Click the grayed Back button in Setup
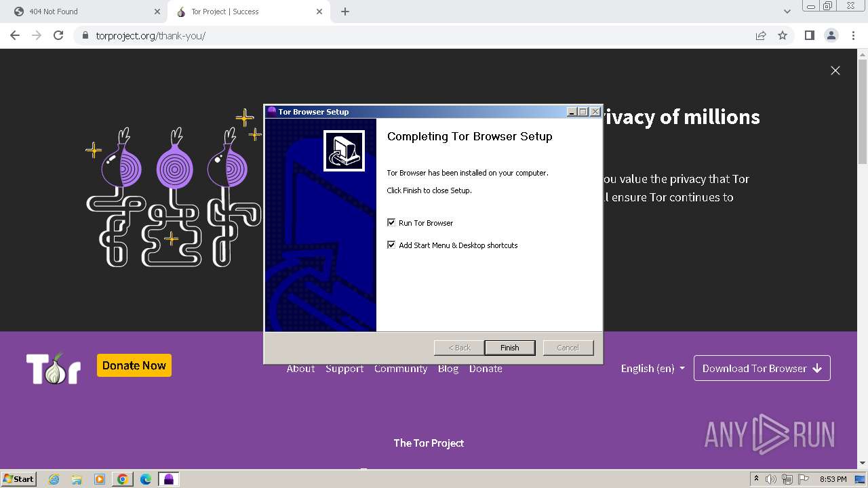Image resolution: width=868 pixels, height=488 pixels. point(459,348)
